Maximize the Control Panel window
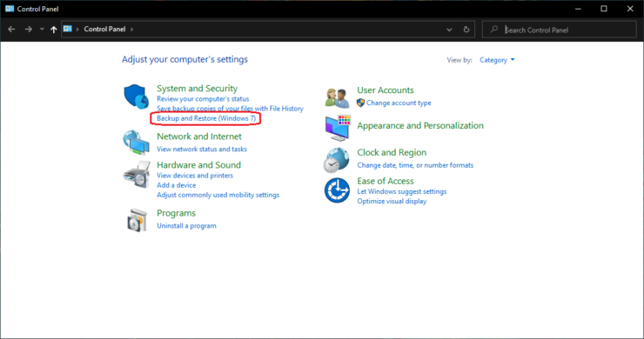The image size is (644, 339). point(604,9)
